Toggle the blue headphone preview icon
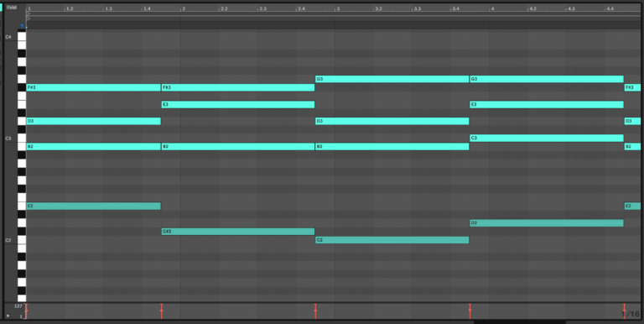 pos(22,26)
